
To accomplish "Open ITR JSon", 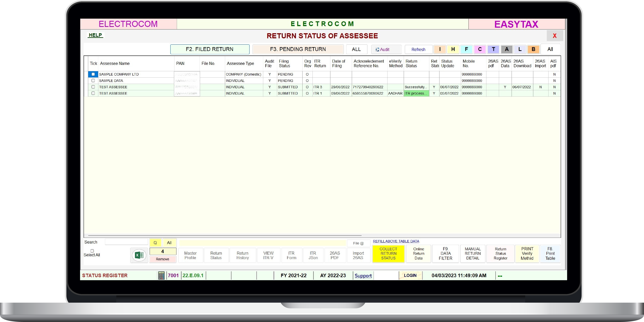I will 313,255.
